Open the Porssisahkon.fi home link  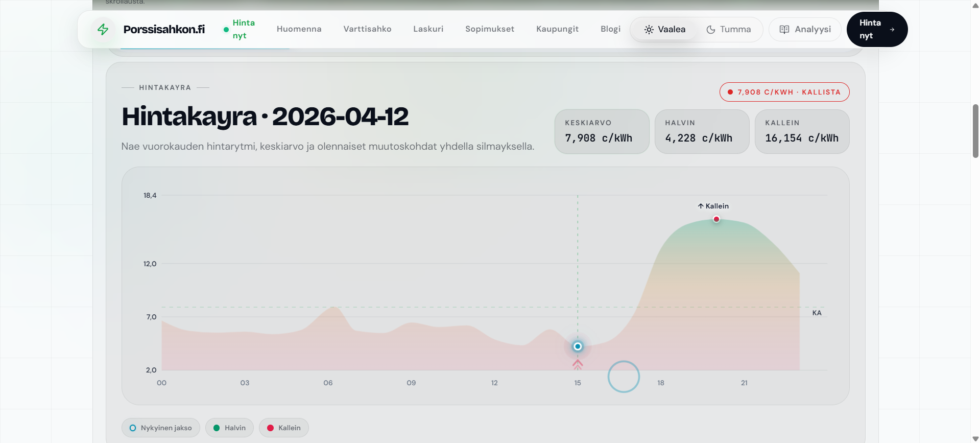pyautogui.click(x=164, y=30)
